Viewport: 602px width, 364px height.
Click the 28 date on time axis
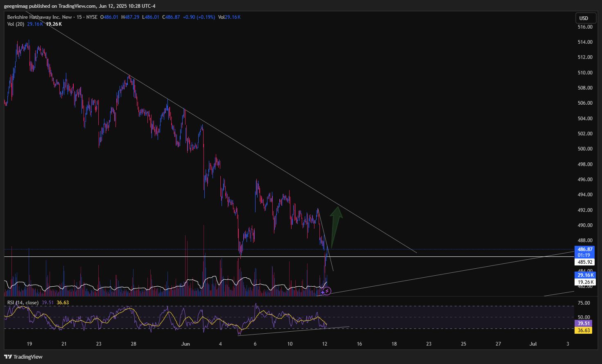coord(134,344)
